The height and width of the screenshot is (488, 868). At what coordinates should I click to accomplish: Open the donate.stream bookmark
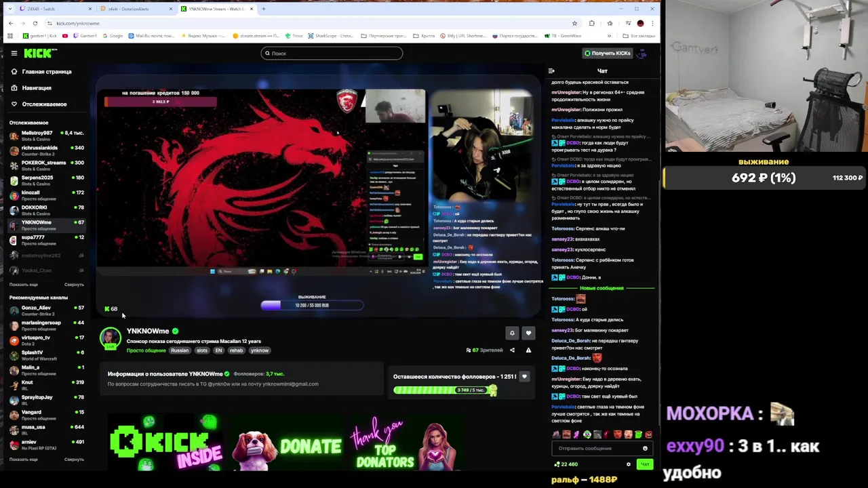(256, 36)
